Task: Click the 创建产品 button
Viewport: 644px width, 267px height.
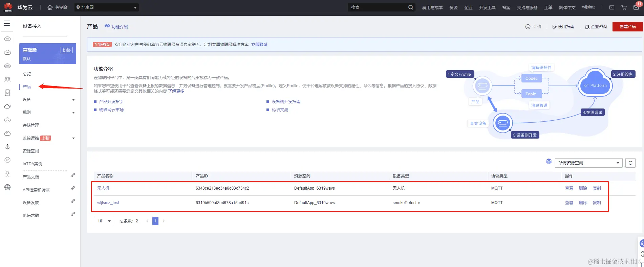Action: 627,27
